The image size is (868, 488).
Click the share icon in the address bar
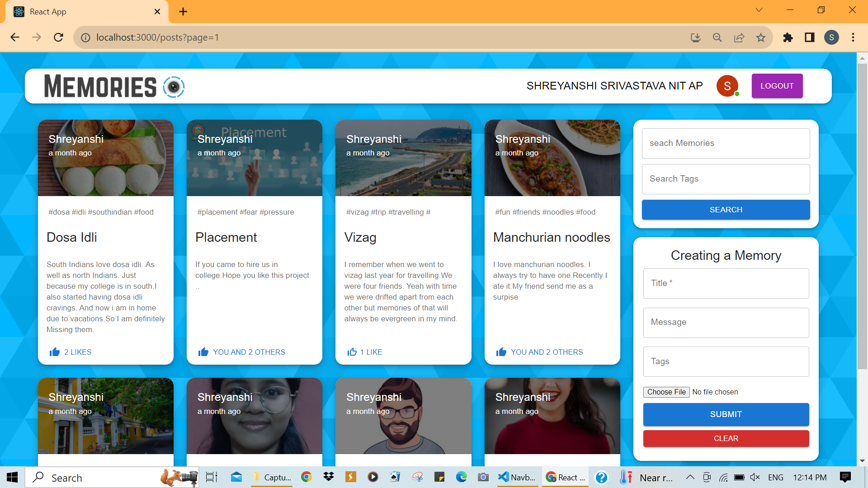tap(739, 38)
